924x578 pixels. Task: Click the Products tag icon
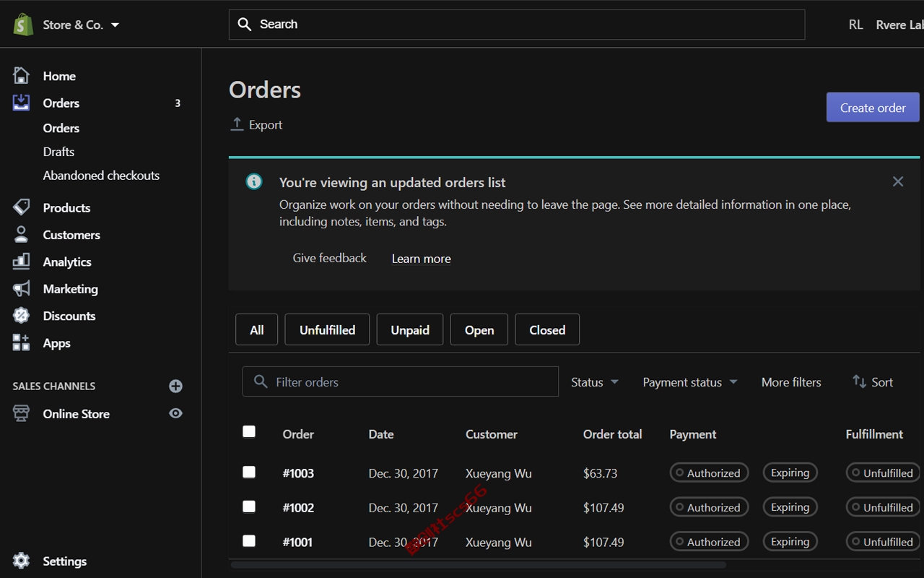coord(22,207)
